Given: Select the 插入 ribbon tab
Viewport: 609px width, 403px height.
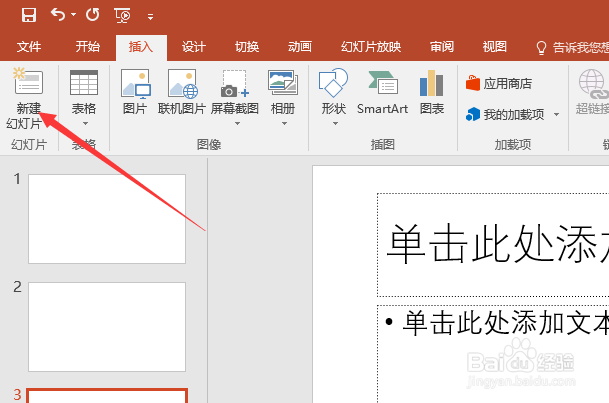Looking at the screenshot, I should tap(141, 47).
